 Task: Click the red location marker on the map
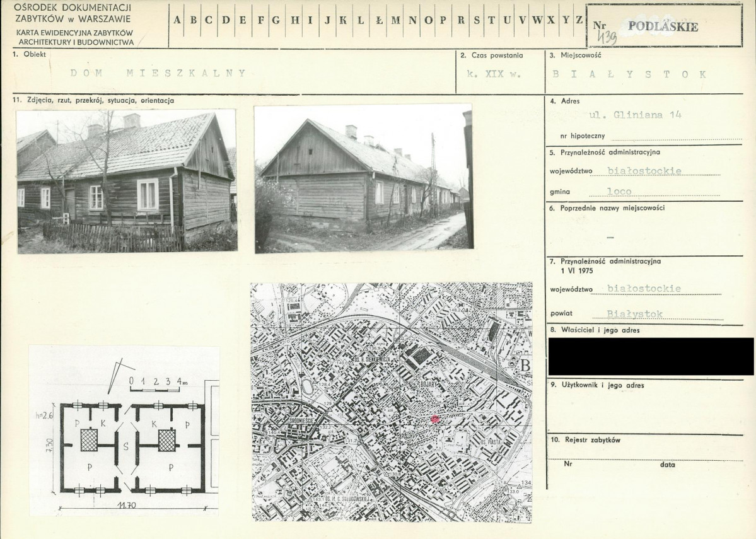(434, 419)
